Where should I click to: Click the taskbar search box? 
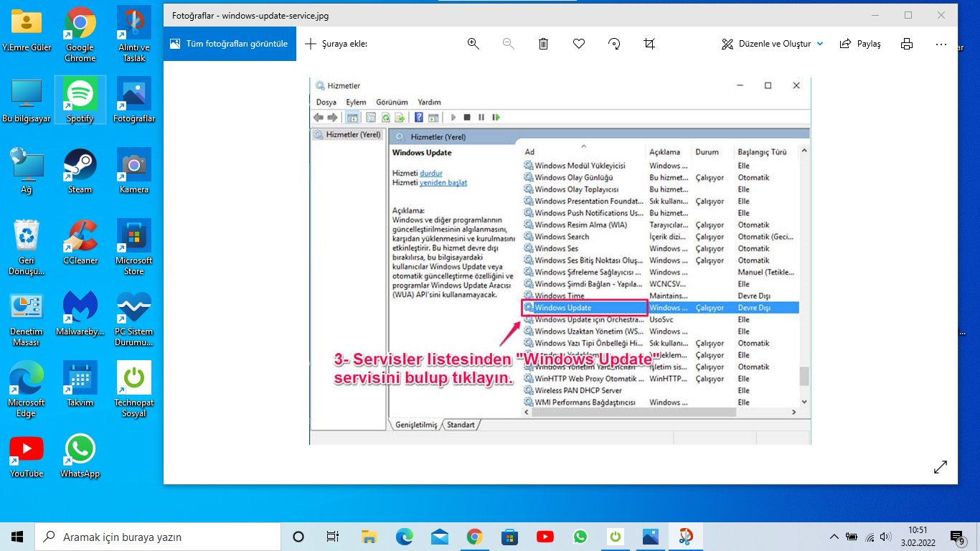[158, 537]
